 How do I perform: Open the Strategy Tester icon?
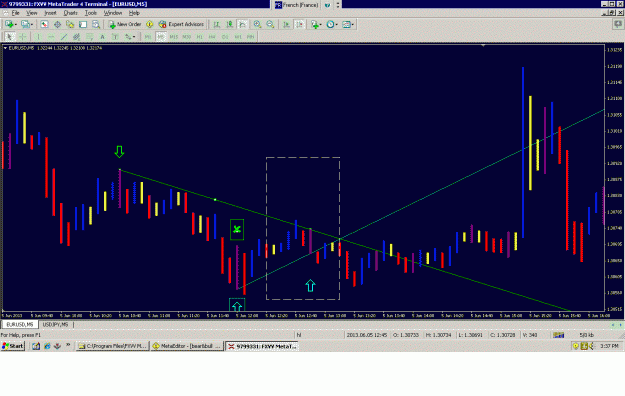96,24
